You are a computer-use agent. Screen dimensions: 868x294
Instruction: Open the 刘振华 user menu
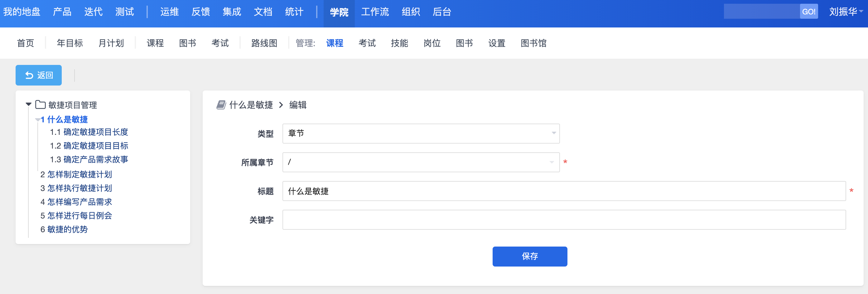[x=846, y=12]
